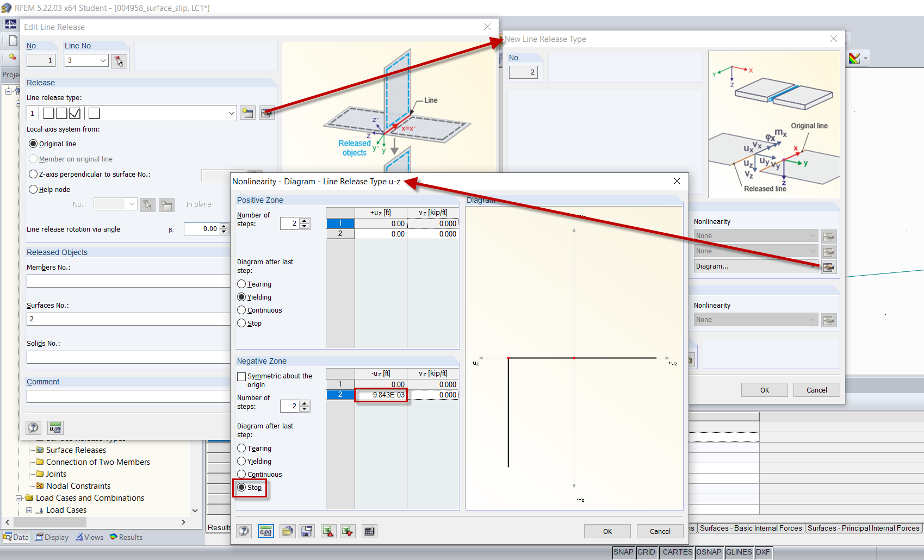
Task: Create a new line release type
Action: (x=247, y=113)
